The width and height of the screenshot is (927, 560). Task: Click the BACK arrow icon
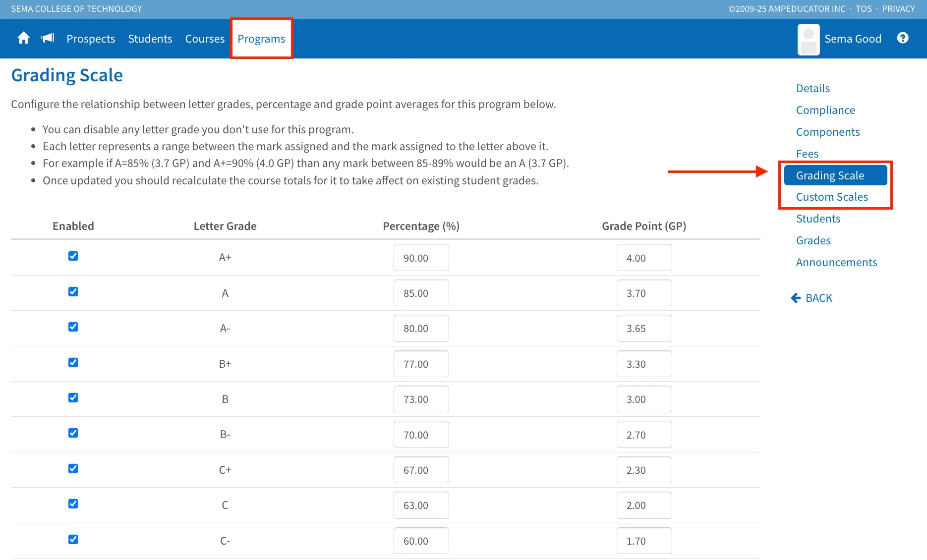tap(796, 298)
